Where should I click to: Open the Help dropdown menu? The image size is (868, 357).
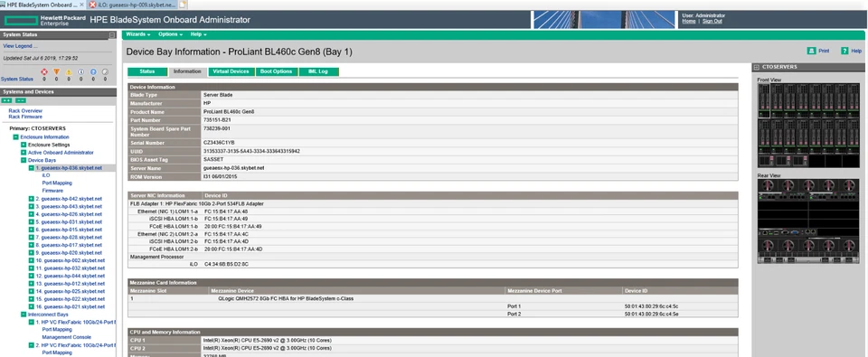pos(198,34)
